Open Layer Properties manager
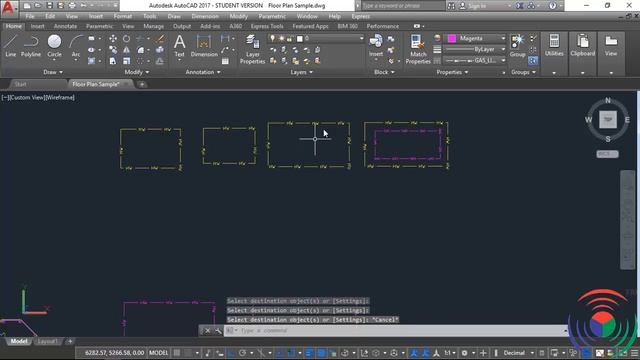This screenshot has height=360, width=640. tap(253, 49)
